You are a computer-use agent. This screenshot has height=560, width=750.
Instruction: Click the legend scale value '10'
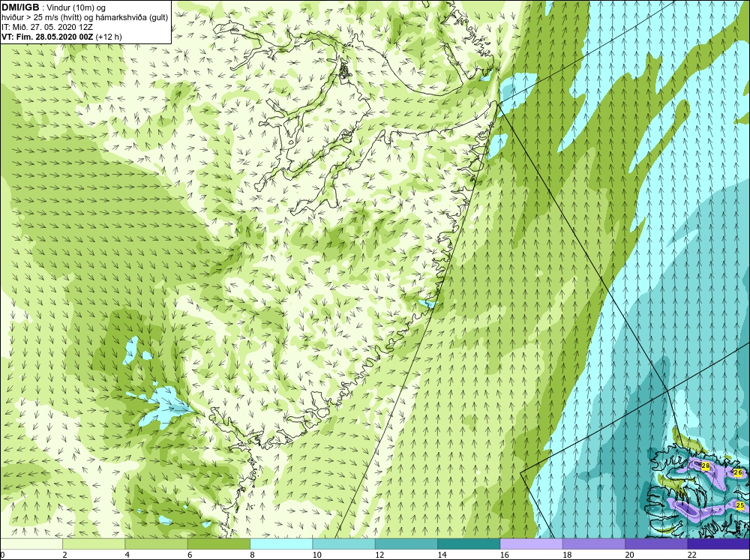(316, 555)
